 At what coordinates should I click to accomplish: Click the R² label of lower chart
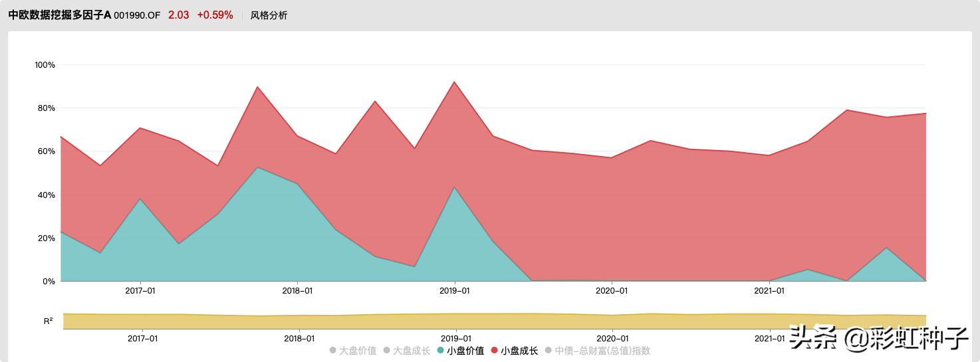pos(48,321)
